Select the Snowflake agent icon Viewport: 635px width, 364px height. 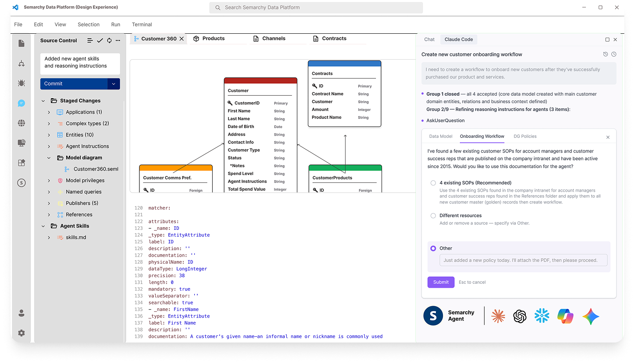pos(542,316)
